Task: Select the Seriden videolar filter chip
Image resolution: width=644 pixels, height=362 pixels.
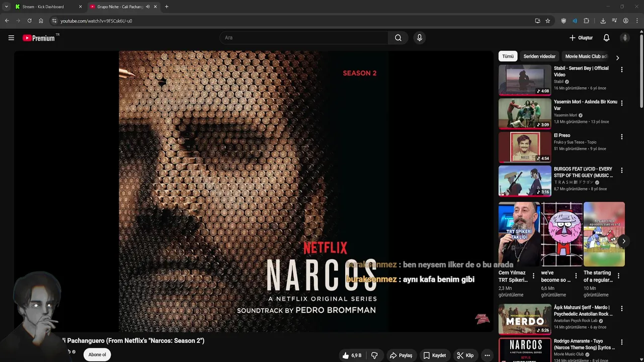Action: [539, 56]
